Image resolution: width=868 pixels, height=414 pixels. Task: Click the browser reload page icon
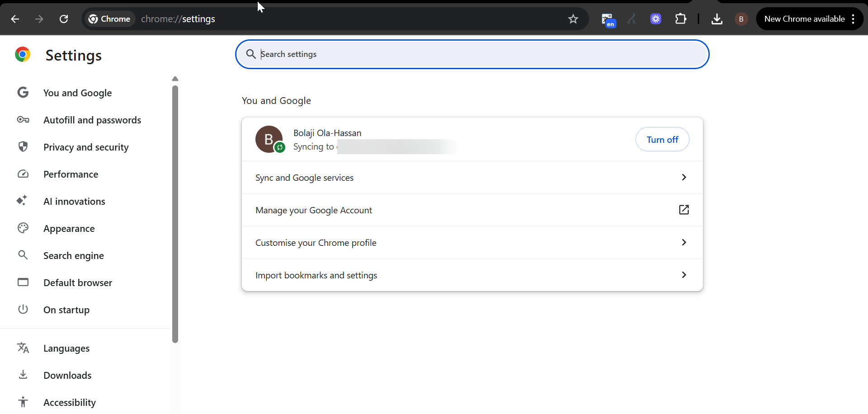[x=64, y=19]
